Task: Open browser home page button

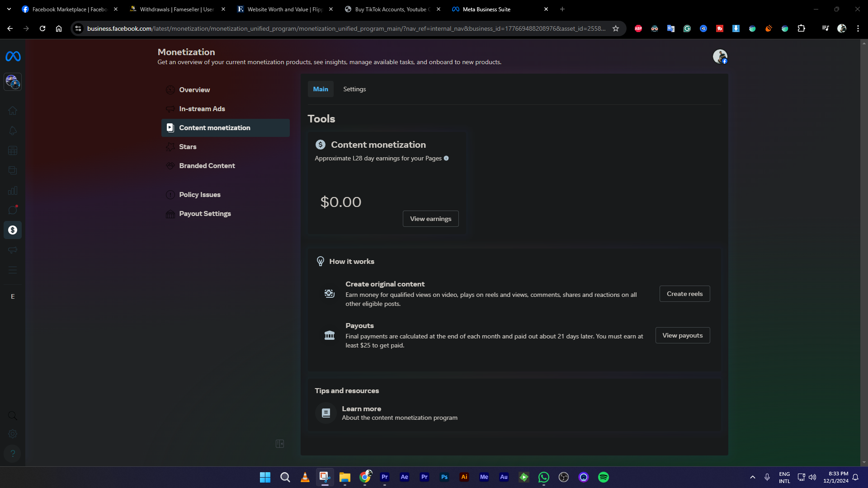Action: (x=59, y=28)
